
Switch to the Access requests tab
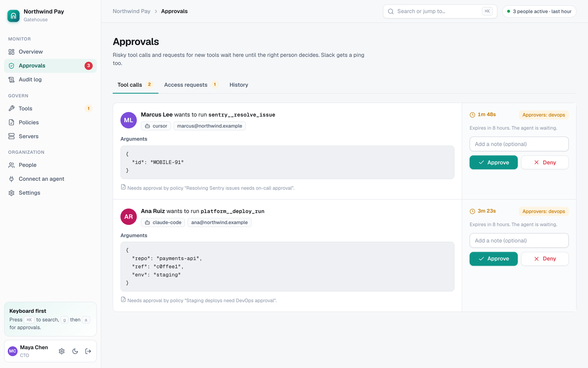click(191, 85)
